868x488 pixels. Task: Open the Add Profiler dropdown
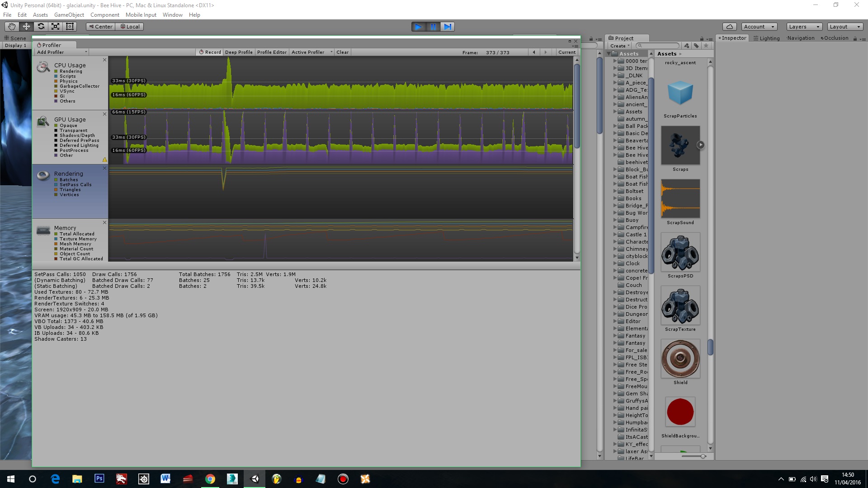[x=61, y=52]
